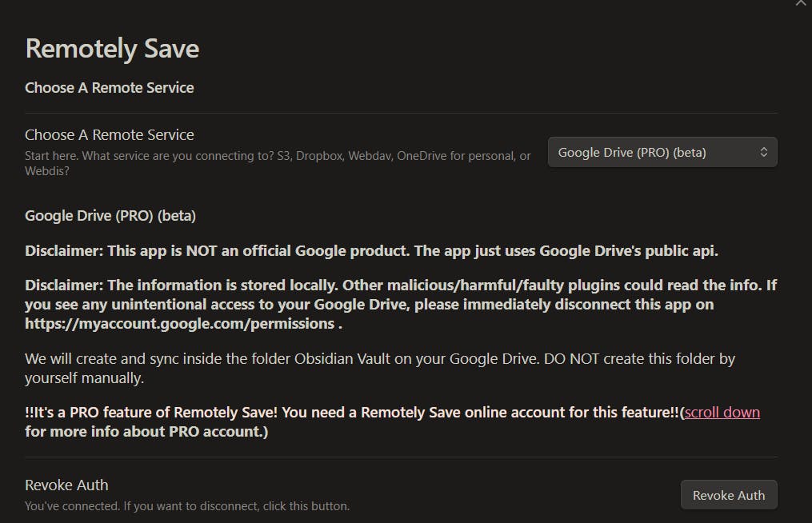
Task: Open the Google Drive (PRO) service dropdown
Action: click(652, 152)
